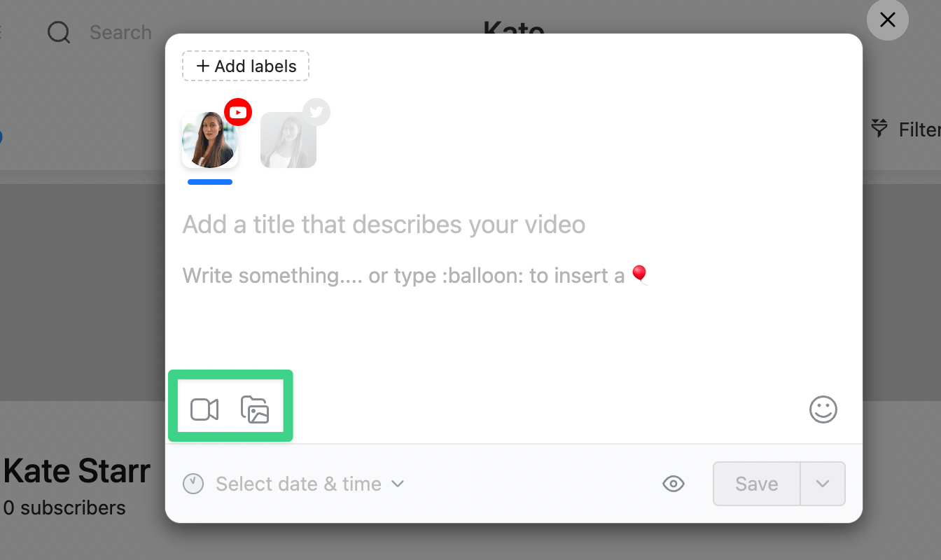Toggle the YouTube profile avatar selection
Image resolution: width=941 pixels, height=560 pixels.
(x=210, y=140)
